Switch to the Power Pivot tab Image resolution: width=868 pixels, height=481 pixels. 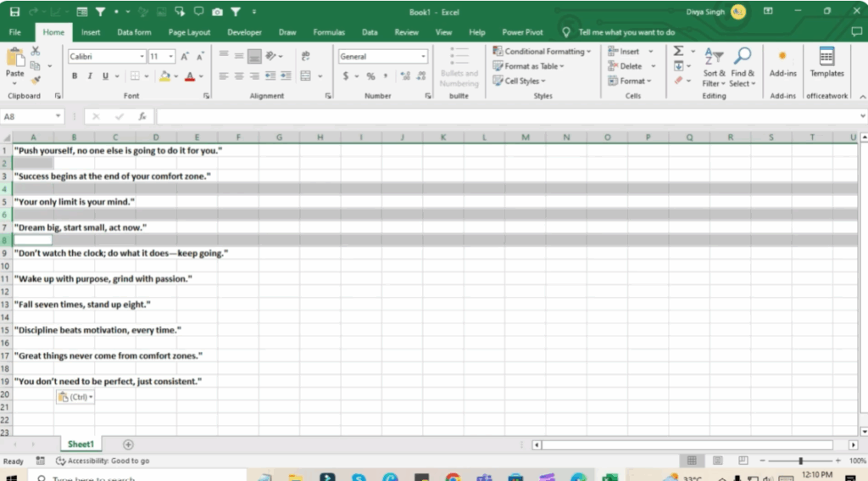(x=522, y=32)
